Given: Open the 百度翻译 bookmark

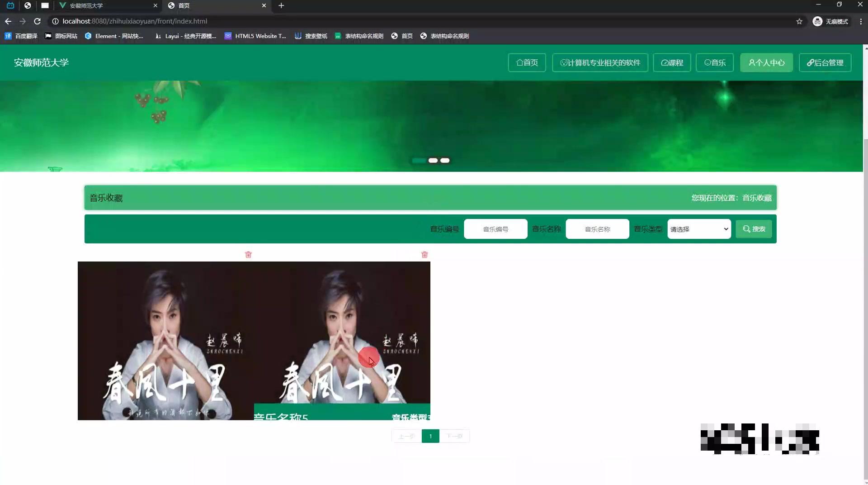Looking at the screenshot, I should [x=21, y=36].
